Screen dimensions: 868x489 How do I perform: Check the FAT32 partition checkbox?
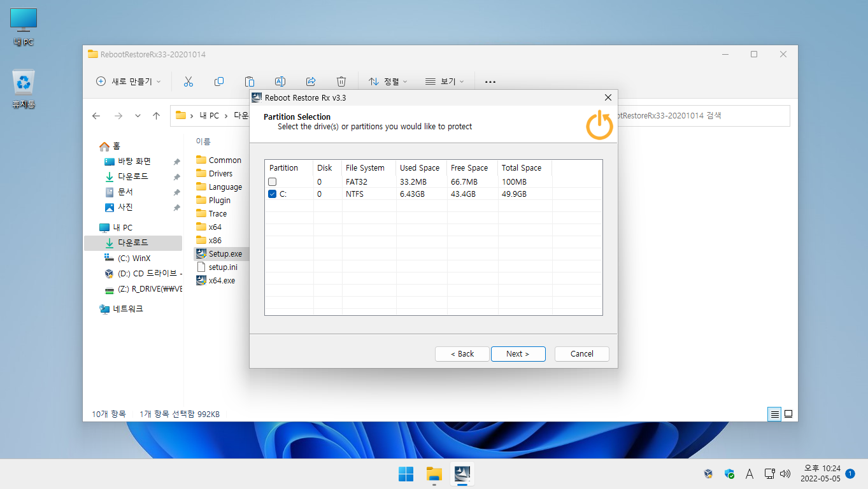(x=273, y=182)
